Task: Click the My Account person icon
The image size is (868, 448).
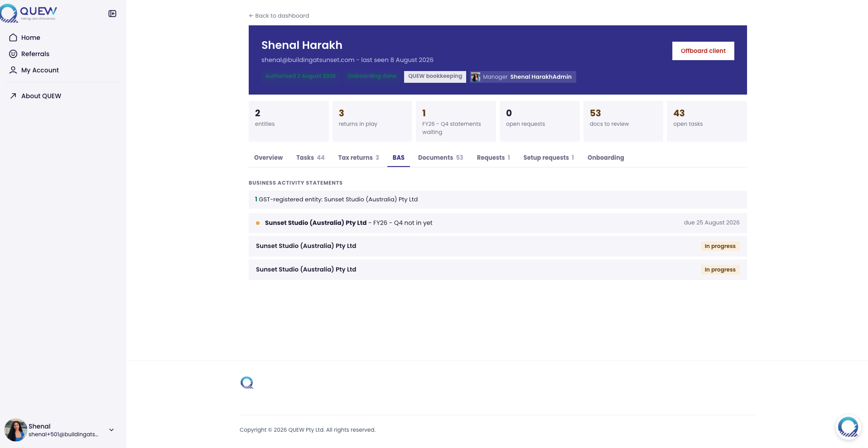Action: [13, 70]
